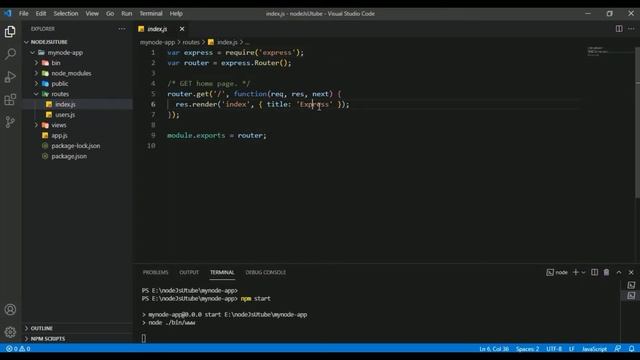Screen dimensions: 640x360
Task: Split the editor to the right
Action: click(619, 29)
